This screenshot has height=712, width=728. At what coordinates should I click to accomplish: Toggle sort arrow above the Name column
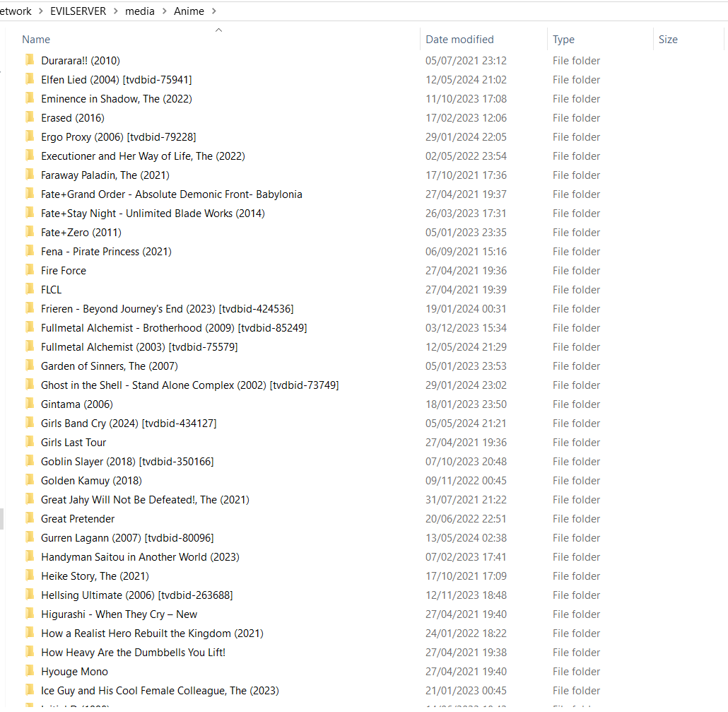218,30
